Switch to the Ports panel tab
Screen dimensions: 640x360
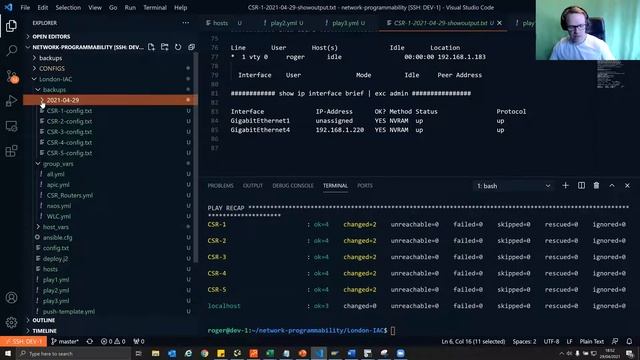pos(365,186)
